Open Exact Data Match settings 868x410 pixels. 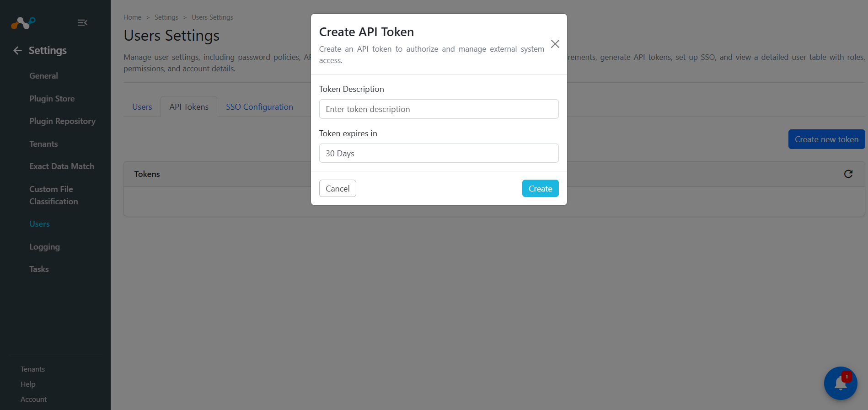[62, 166]
